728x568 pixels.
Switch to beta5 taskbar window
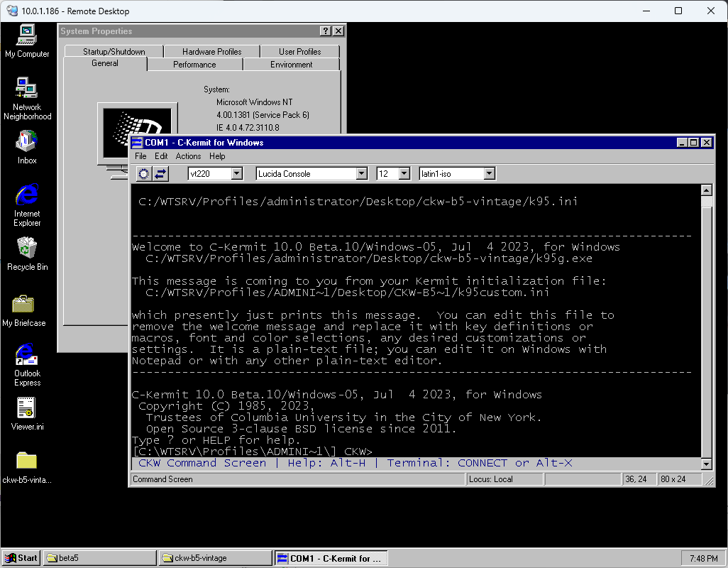pyautogui.click(x=100, y=558)
